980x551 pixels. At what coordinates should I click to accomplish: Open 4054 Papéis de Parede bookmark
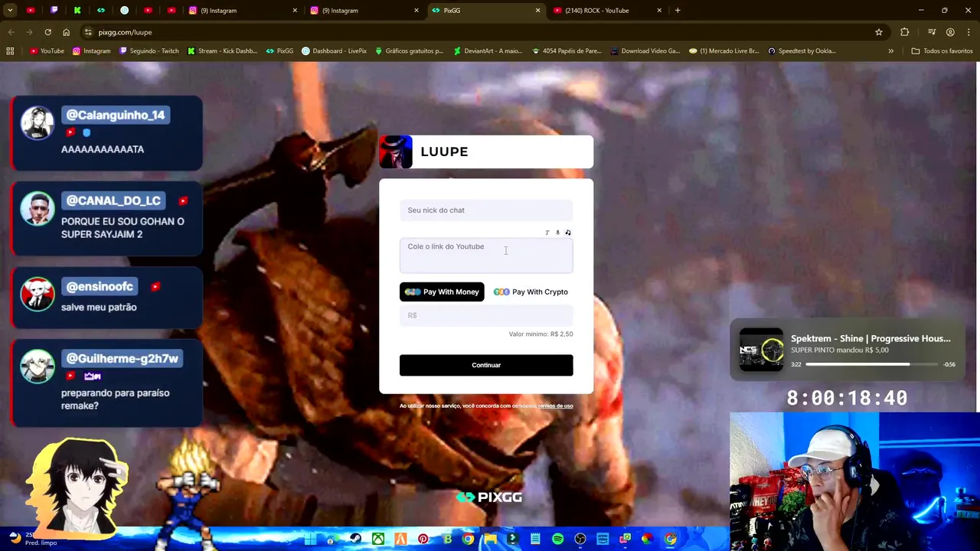[x=567, y=51]
